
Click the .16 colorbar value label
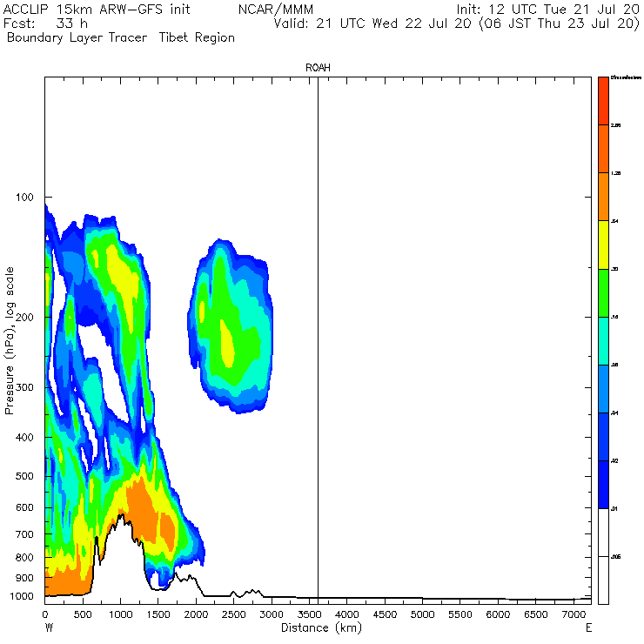[x=614, y=317]
